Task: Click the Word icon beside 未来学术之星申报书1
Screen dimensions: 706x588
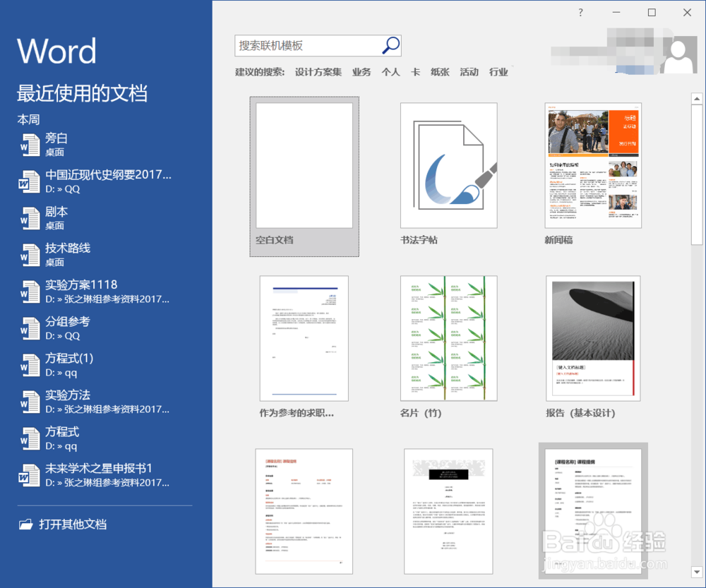Action: (29, 475)
